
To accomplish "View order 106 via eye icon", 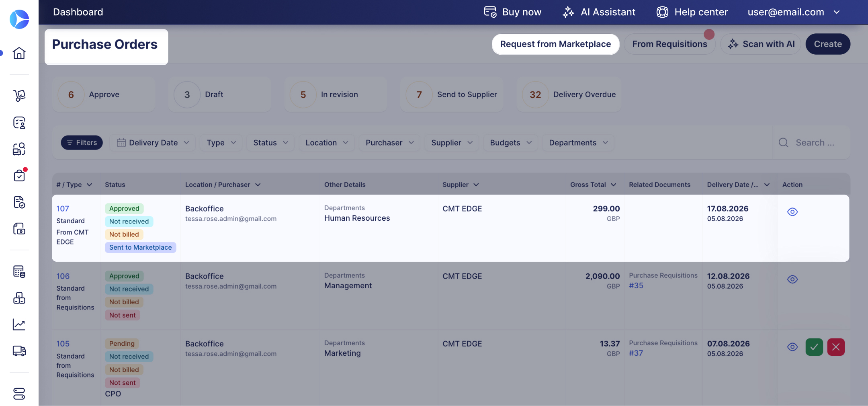I will click(792, 279).
